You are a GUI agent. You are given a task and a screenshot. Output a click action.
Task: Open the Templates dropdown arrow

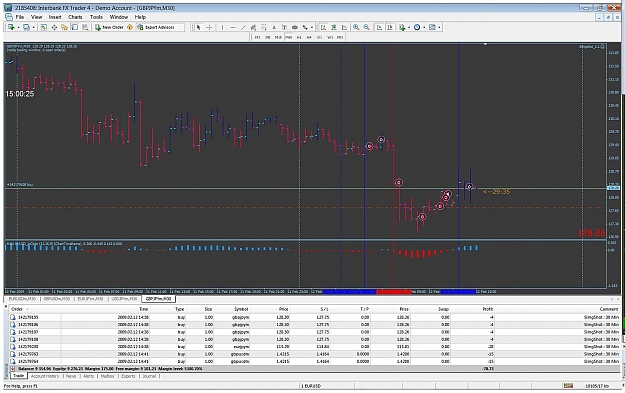(439, 28)
